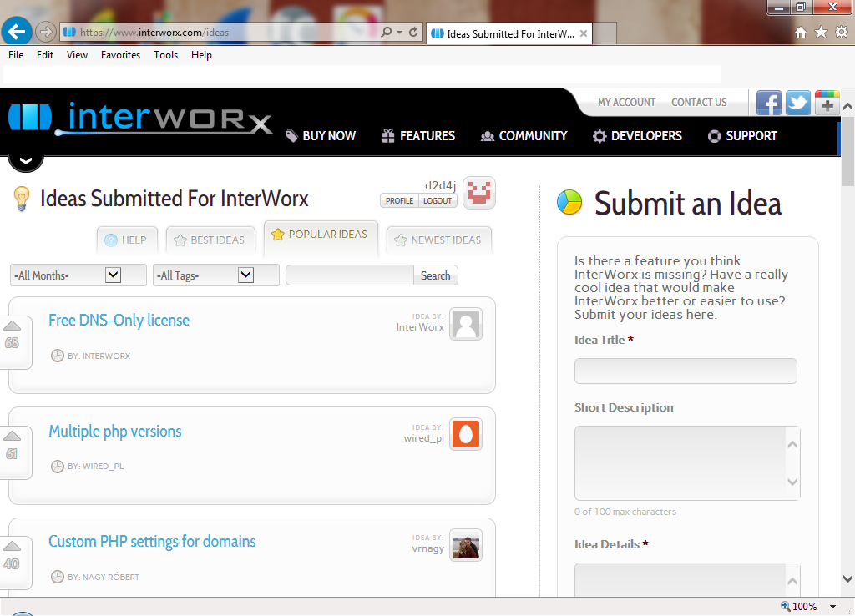Open the Contact Us link
855x616 pixels.
[699, 103]
